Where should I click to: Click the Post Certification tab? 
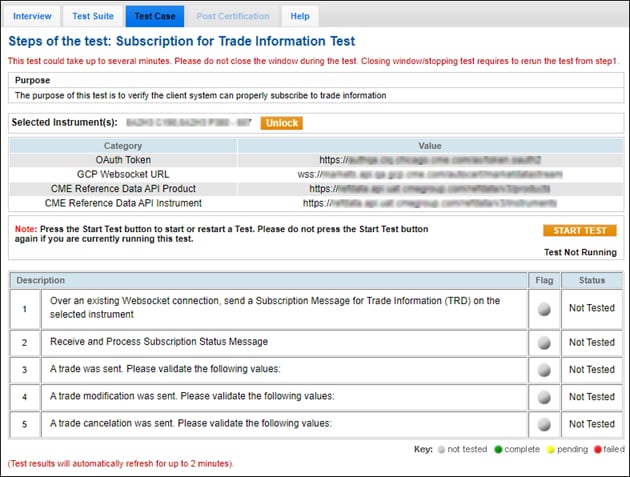(x=233, y=16)
